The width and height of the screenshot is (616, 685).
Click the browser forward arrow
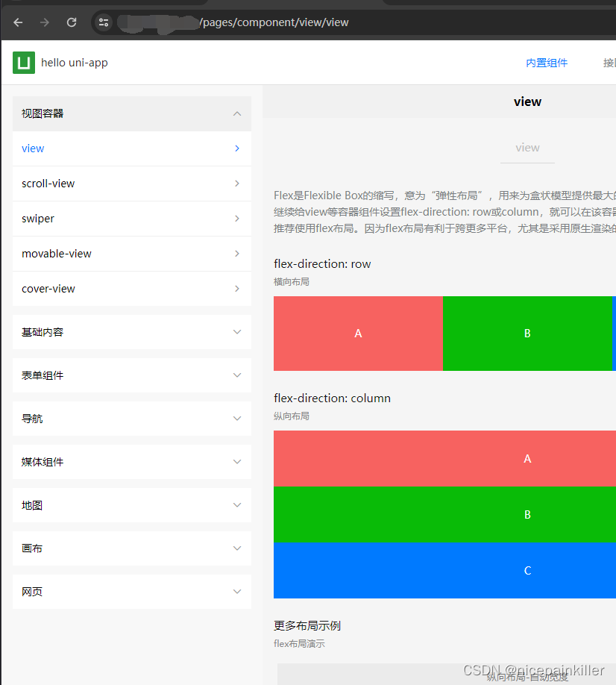(x=45, y=22)
